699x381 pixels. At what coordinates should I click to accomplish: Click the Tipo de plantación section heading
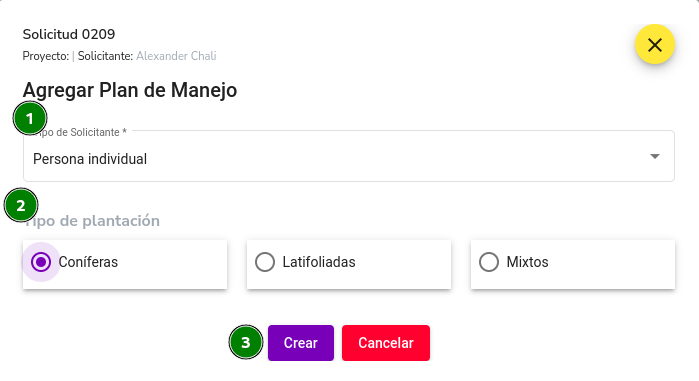pyautogui.click(x=92, y=221)
